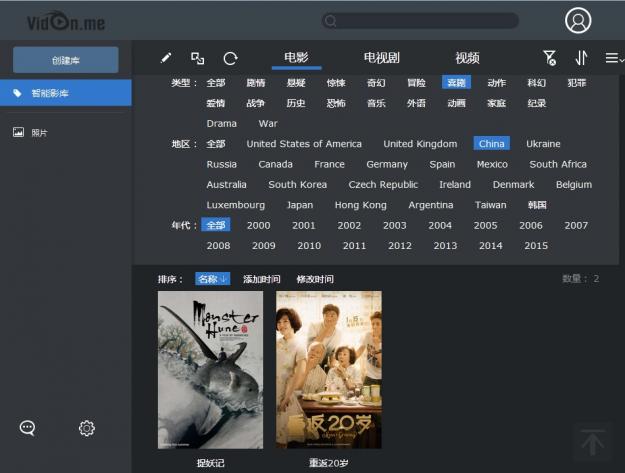Filter by year 2010
Screen dimensions: 625x473
point(309,246)
